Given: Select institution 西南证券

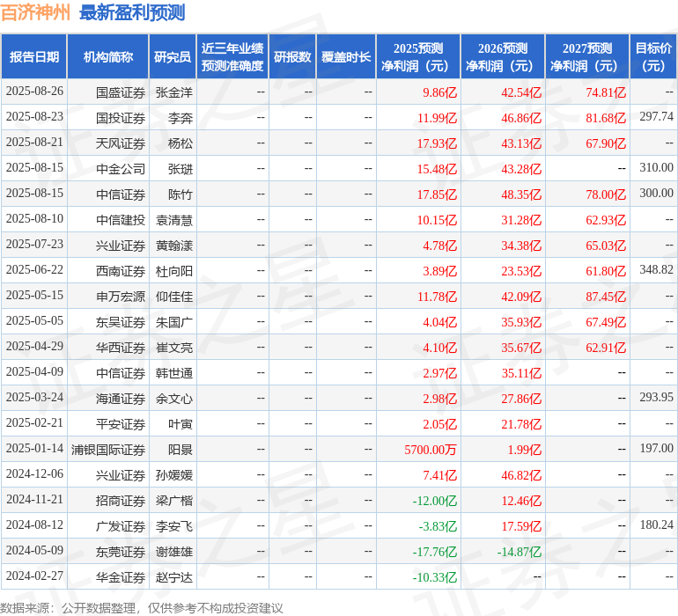Looking at the screenshot, I should 121,271.
